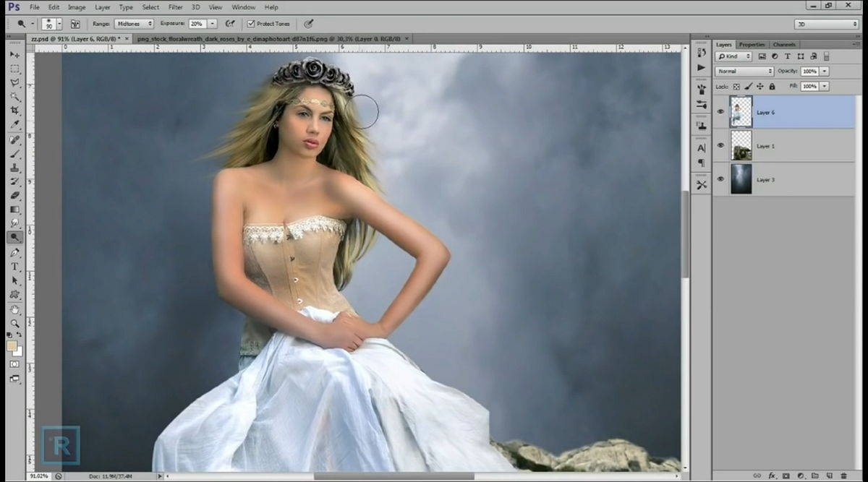Toggle Protect Tones checkbox

[x=251, y=24]
